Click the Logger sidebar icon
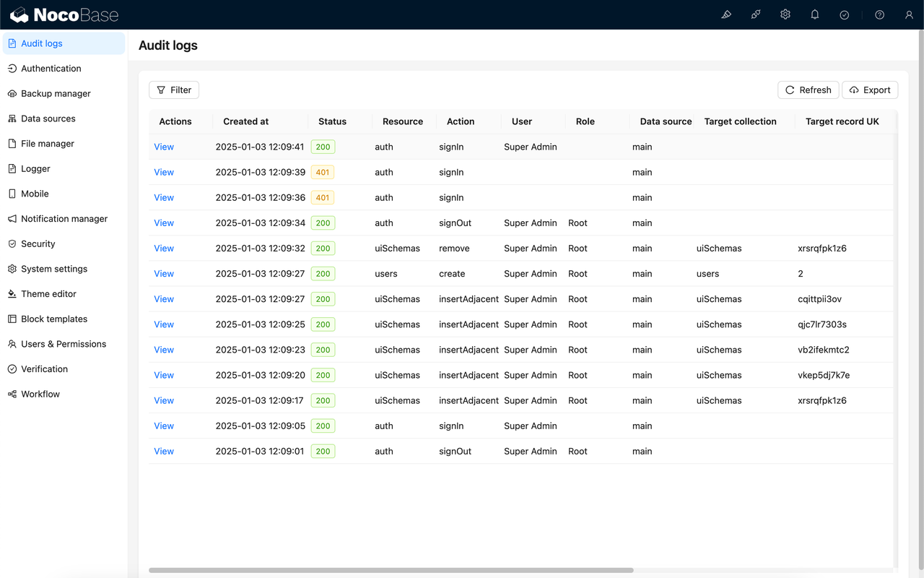The height and width of the screenshot is (578, 924). [12, 168]
